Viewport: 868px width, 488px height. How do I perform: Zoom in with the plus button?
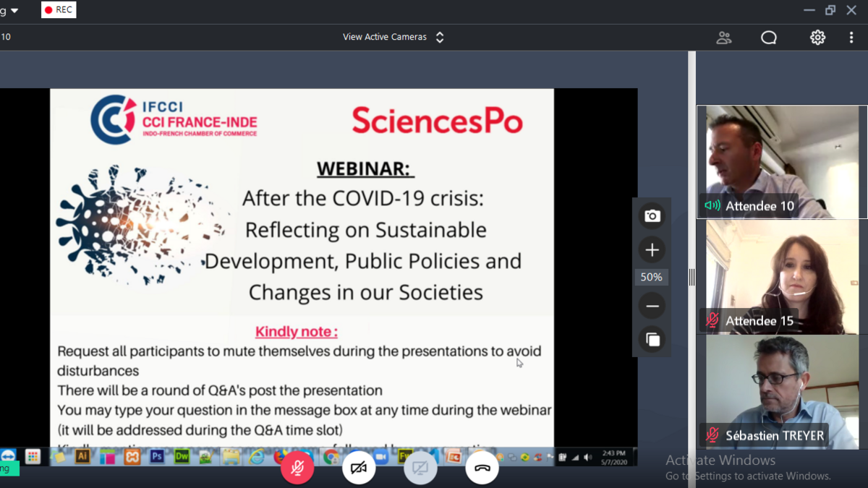[652, 250]
